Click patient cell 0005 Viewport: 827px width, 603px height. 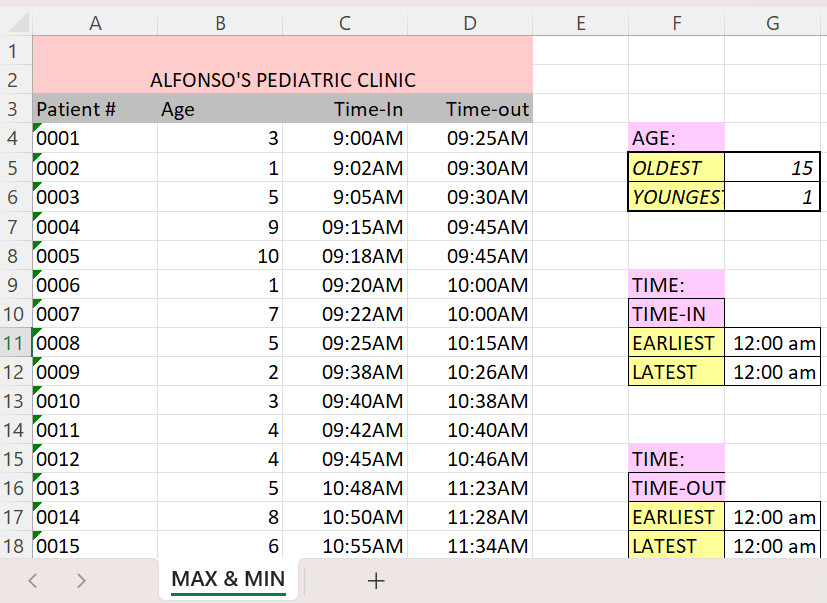(x=95, y=256)
